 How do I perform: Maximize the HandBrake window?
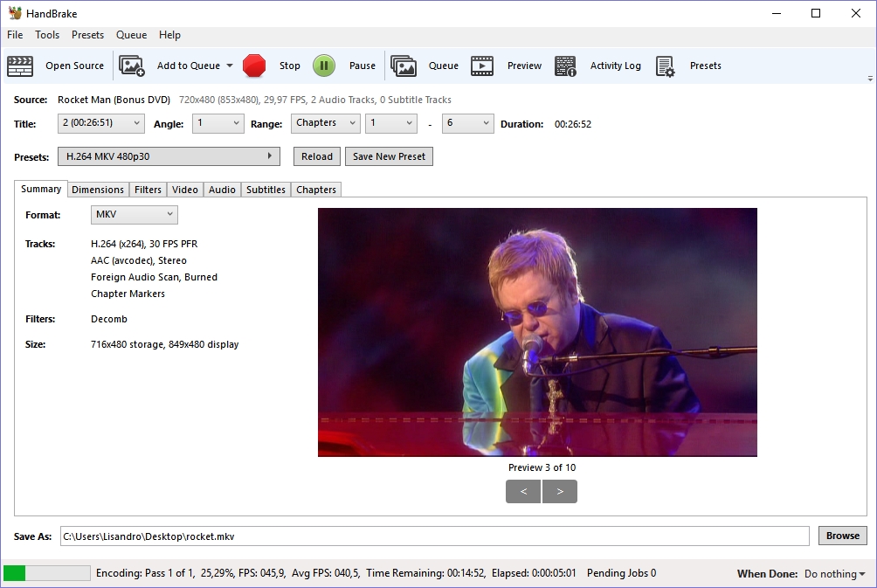816,13
